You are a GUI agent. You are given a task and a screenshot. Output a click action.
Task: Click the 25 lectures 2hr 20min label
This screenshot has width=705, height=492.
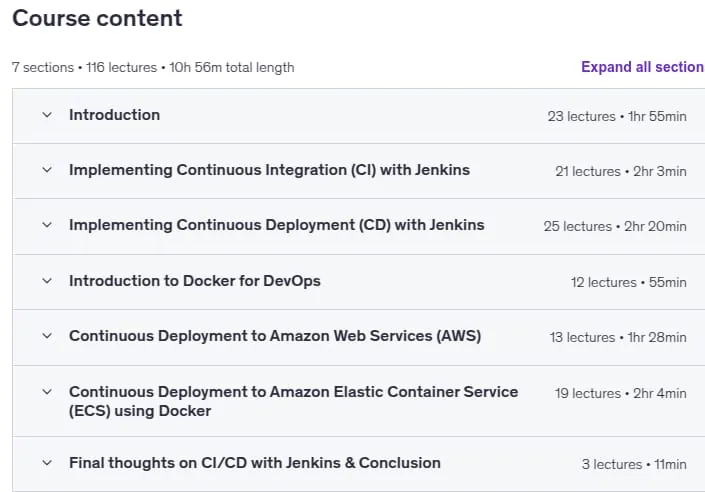[615, 226]
